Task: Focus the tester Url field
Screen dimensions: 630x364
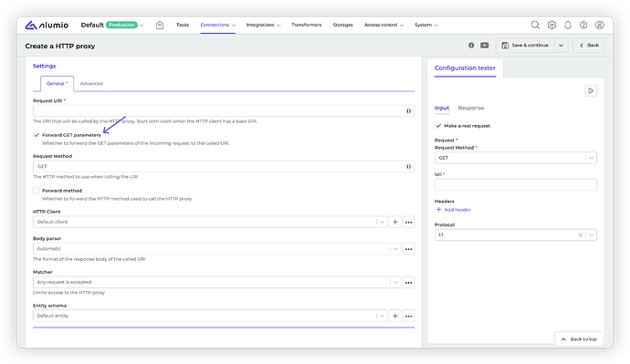Action: (x=516, y=184)
